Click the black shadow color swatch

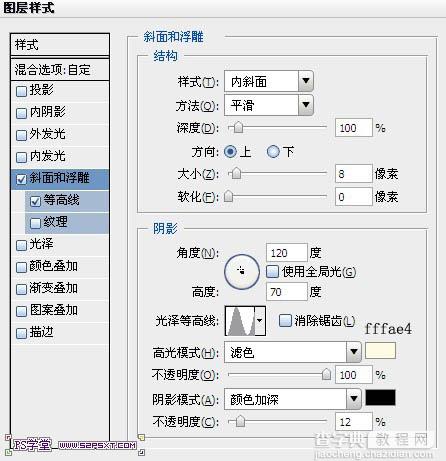[x=380, y=397]
